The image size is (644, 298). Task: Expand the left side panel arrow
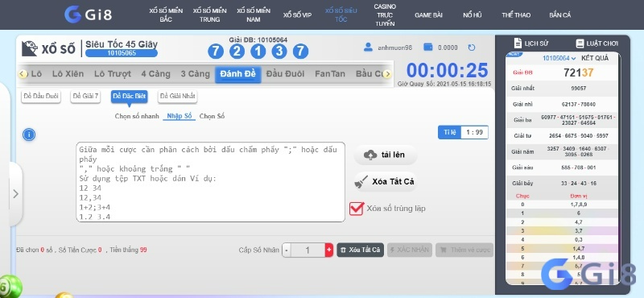[x=15, y=193]
